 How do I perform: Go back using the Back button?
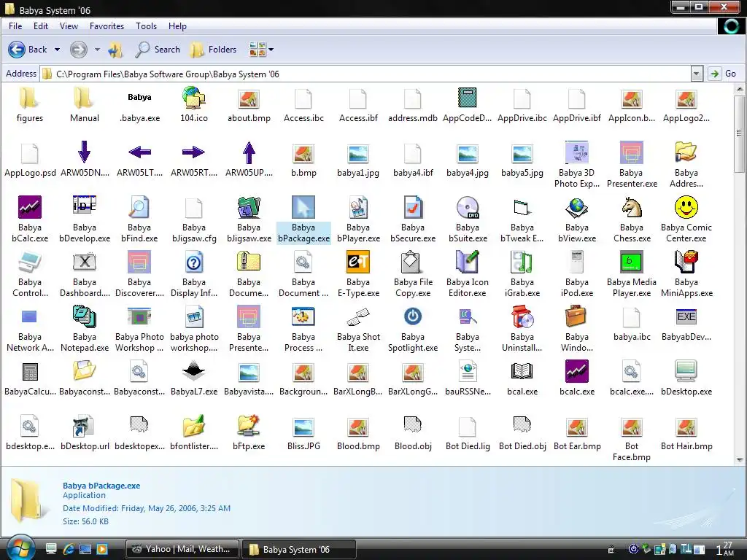click(x=28, y=50)
